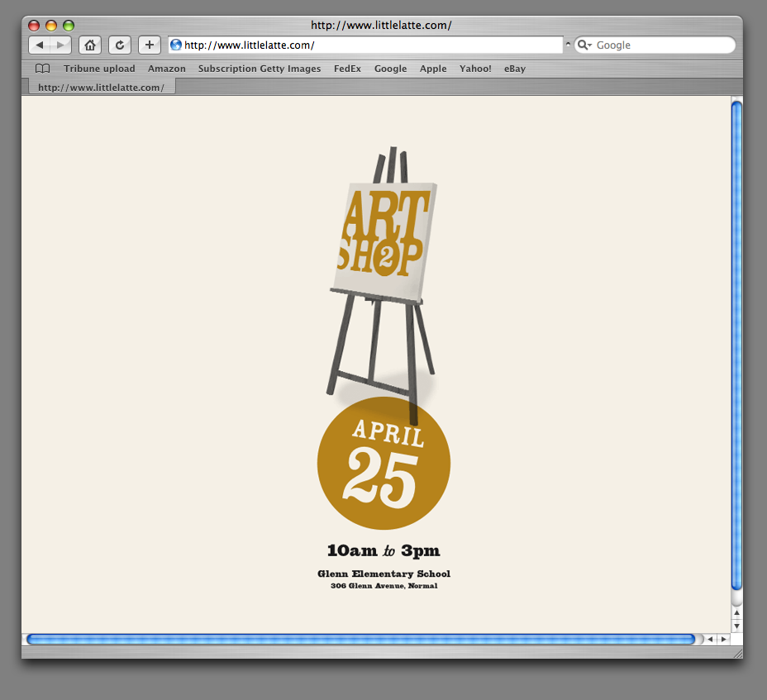Open the Google bookmark
This screenshot has height=700, width=767.
(x=390, y=69)
